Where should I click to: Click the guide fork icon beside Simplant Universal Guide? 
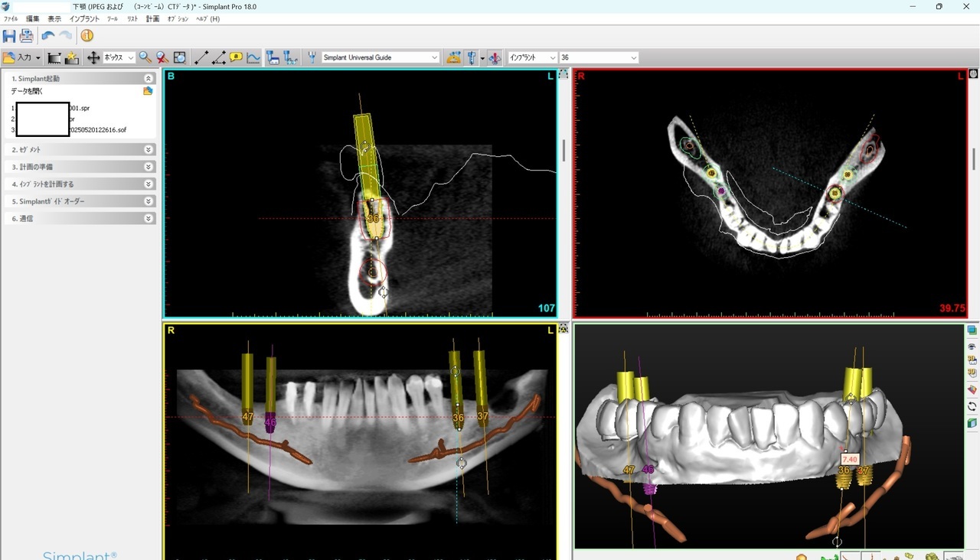(x=312, y=57)
